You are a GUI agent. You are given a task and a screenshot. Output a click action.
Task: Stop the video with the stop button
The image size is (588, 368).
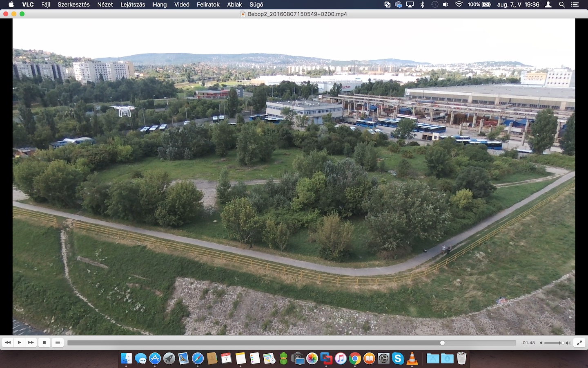coord(44,343)
